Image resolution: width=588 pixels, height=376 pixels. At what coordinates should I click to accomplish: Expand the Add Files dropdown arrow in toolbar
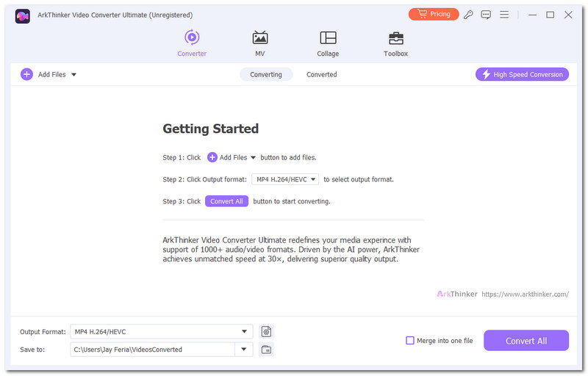click(74, 74)
